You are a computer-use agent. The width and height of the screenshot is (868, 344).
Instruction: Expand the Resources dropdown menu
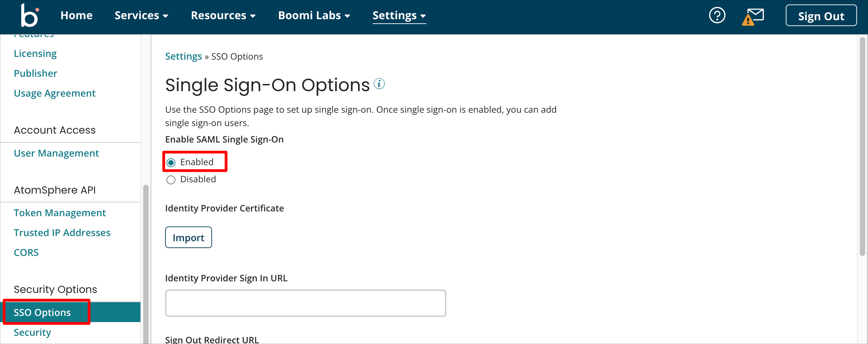[x=223, y=15]
